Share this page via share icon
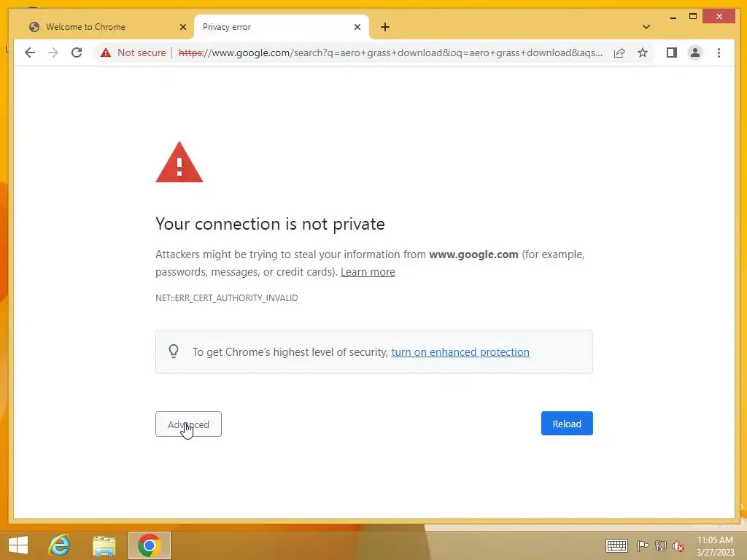The image size is (747, 560). coord(619,52)
